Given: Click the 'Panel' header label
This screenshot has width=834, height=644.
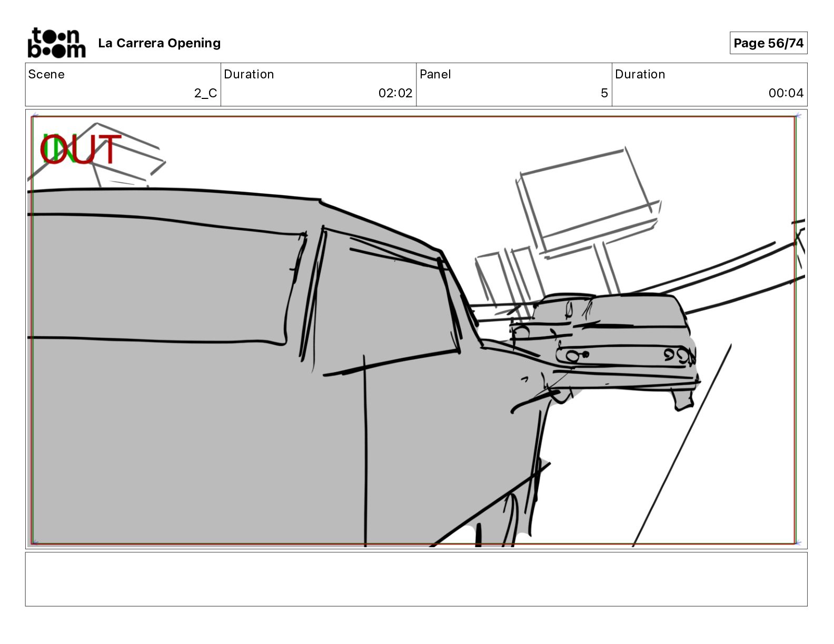Looking at the screenshot, I should tap(435, 74).
